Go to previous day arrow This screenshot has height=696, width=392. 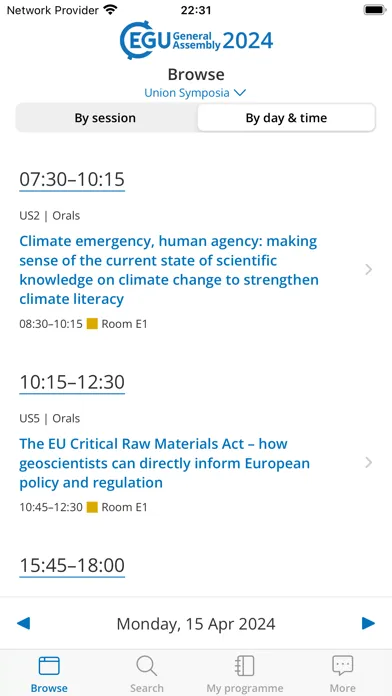click(x=24, y=624)
